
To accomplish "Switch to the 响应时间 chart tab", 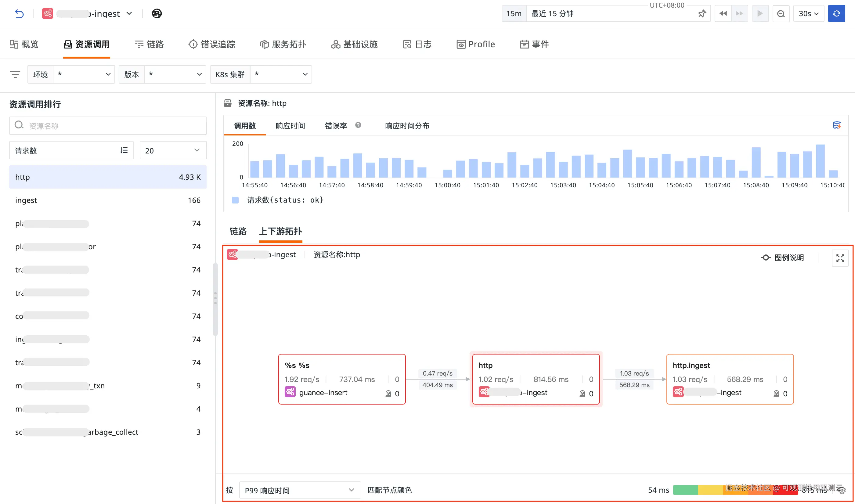I will 290,126.
